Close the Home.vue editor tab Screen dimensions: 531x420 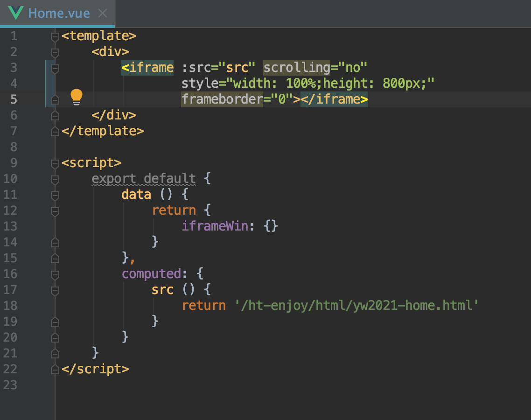point(103,14)
